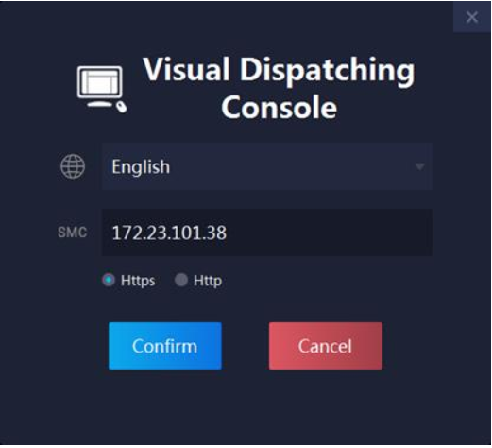Screen dimensions: 492x448
Task: Click the SMC field label
Action: click(x=72, y=233)
